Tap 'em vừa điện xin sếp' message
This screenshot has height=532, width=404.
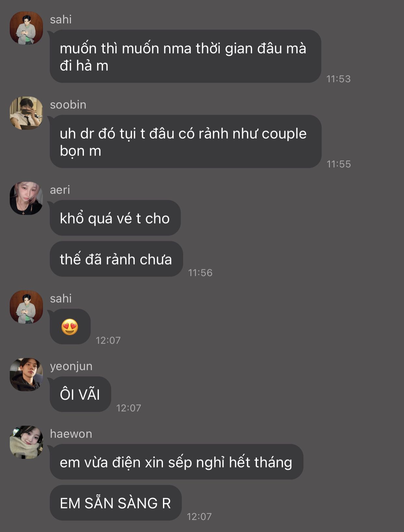pos(176,462)
